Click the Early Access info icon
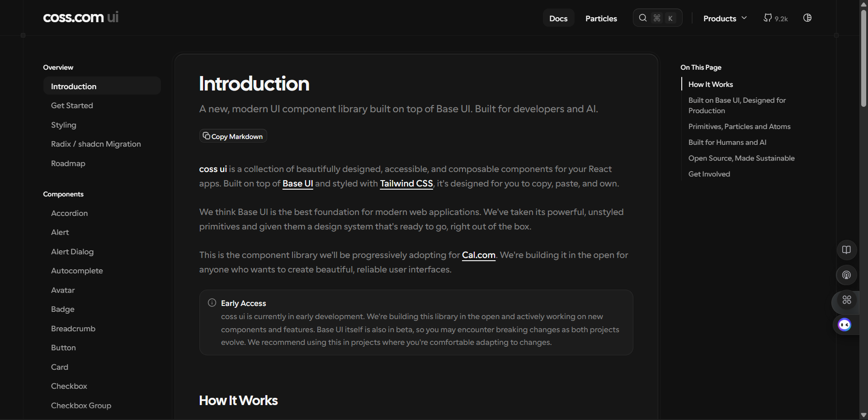The image size is (868, 420). coord(212,303)
